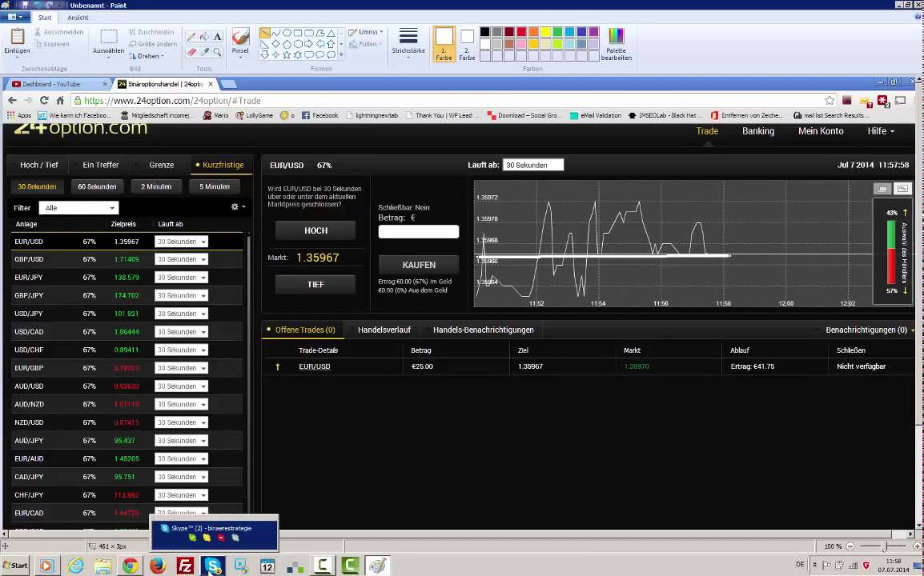Open expiry dropdown for GBP/USD row
The height and width of the screenshot is (576, 924).
click(181, 259)
